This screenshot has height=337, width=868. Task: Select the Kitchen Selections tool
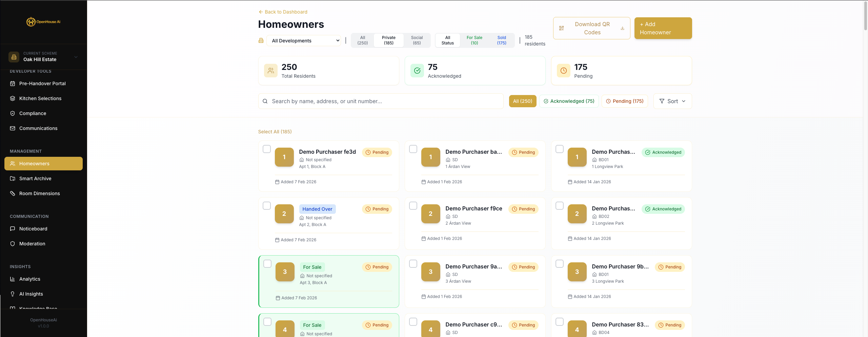click(40, 98)
